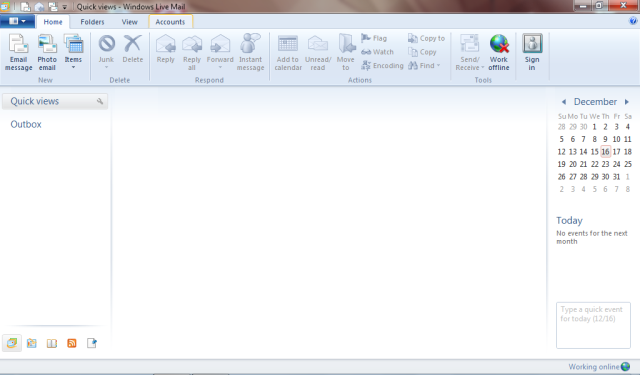
Task: Click the quick event text box
Action: [593, 325]
